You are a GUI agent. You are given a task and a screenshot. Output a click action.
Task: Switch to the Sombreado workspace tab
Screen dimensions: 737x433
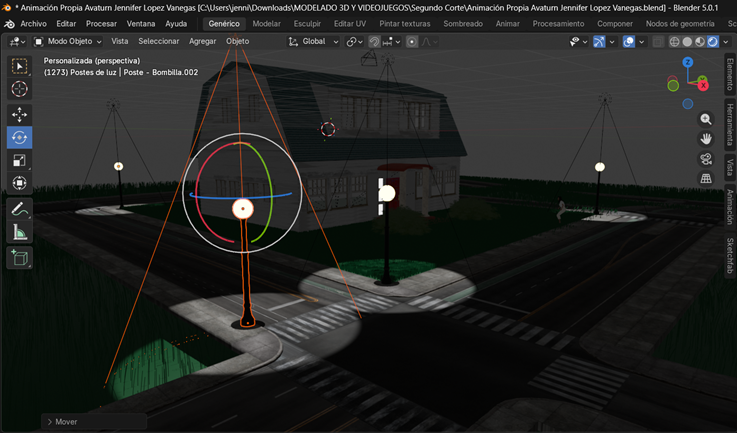tap(462, 23)
